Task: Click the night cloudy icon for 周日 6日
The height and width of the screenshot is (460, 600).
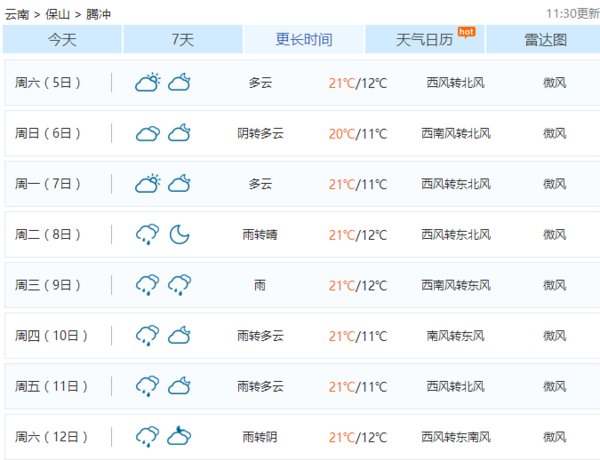Action: coord(180,134)
